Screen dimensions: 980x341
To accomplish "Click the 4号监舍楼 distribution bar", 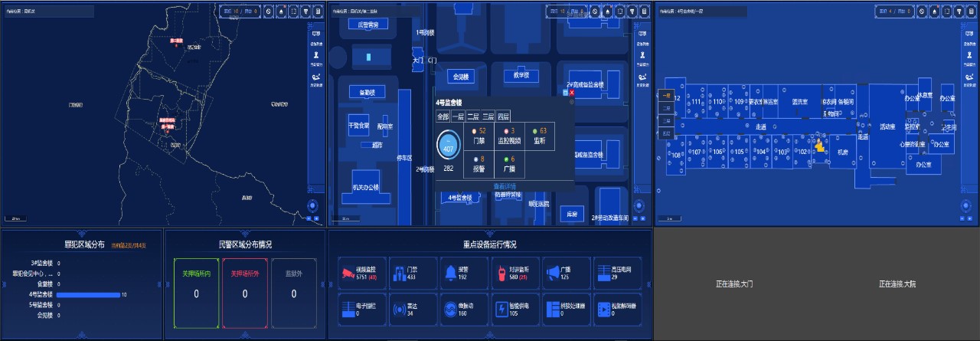I will tap(87, 294).
